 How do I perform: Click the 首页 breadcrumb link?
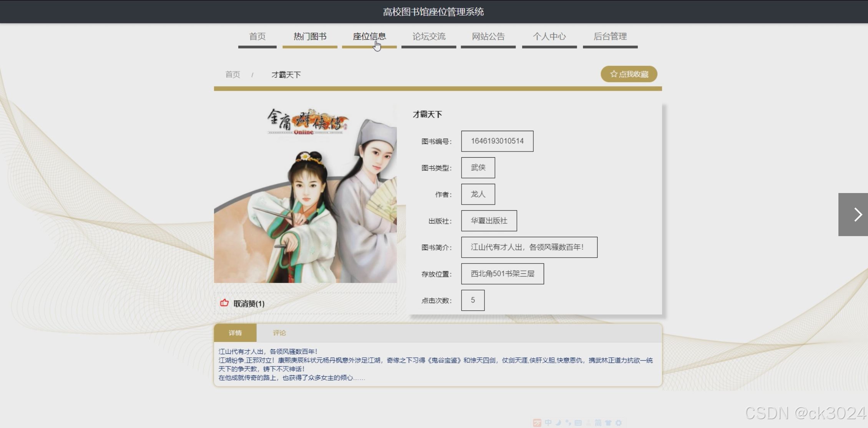pyautogui.click(x=232, y=75)
